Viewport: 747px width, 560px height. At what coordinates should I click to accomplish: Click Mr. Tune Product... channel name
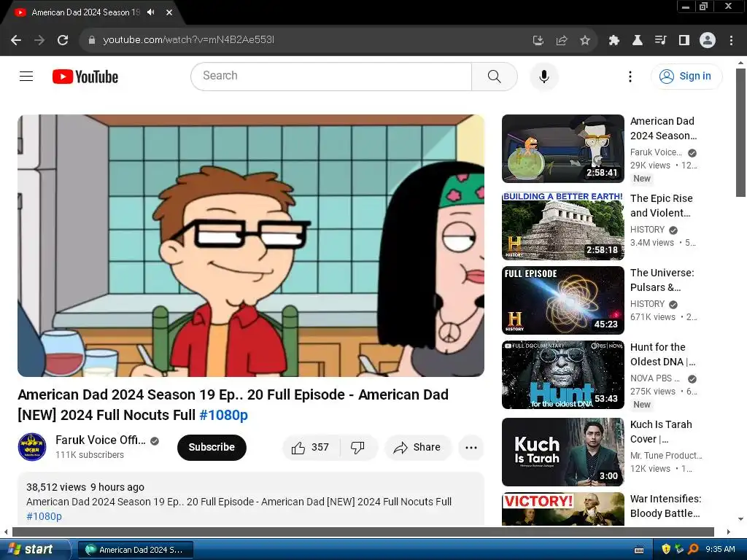click(x=666, y=455)
